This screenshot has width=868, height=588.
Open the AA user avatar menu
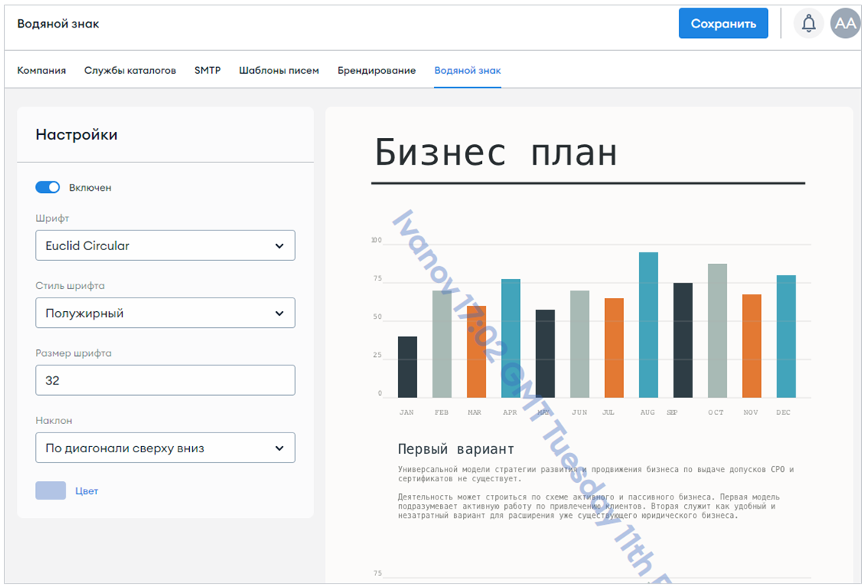pos(845,23)
